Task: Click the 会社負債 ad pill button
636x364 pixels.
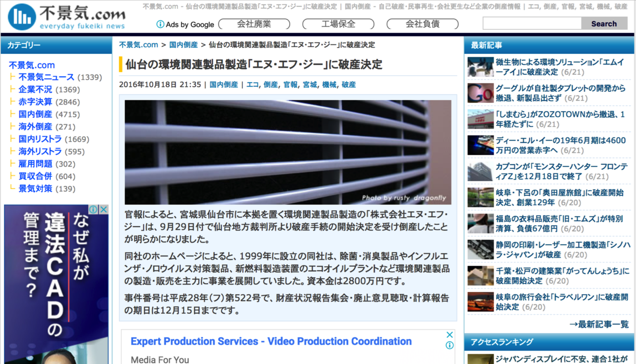Action: (x=422, y=24)
